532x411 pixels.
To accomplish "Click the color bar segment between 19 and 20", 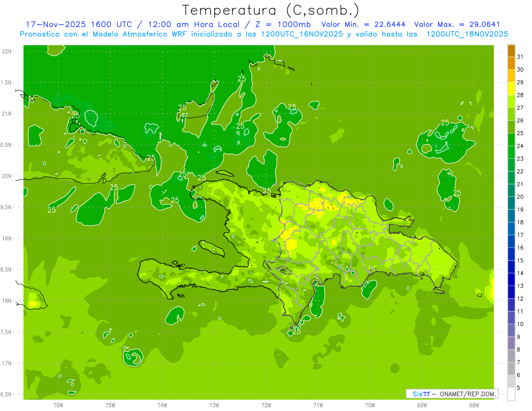I will coord(511,204).
